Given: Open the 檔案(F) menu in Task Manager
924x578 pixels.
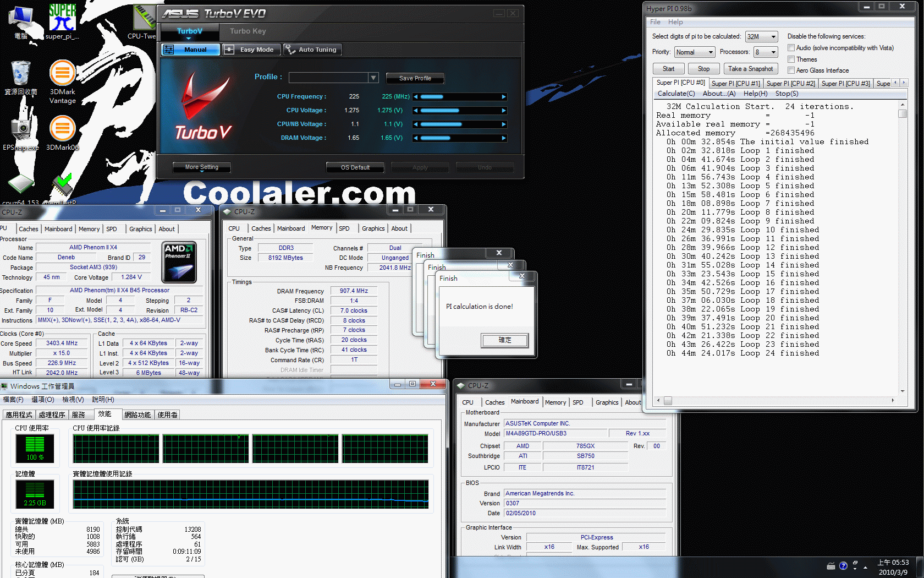Looking at the screenshot, I should [x=13, y=400].
